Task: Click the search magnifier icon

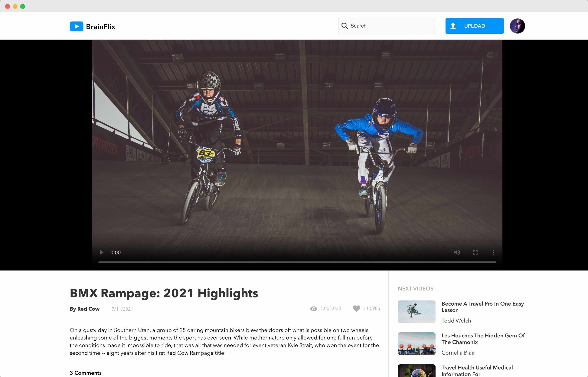Action: 345,26
